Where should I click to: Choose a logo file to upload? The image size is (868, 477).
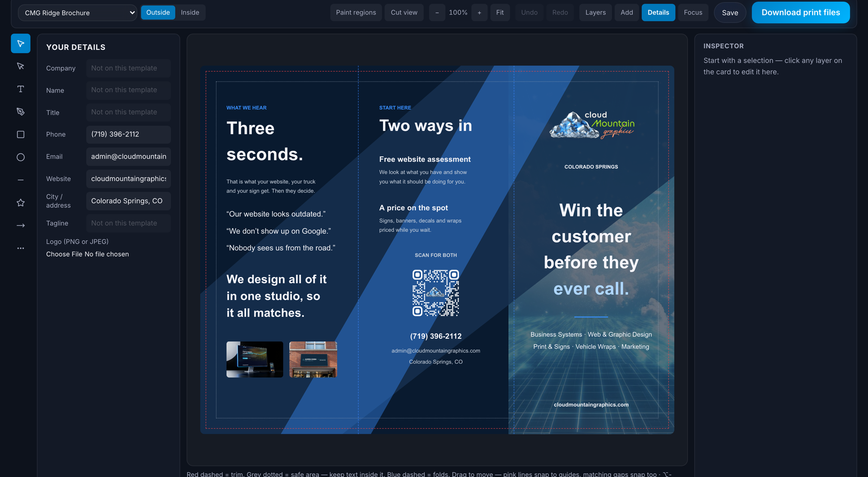tap(64, 254)
